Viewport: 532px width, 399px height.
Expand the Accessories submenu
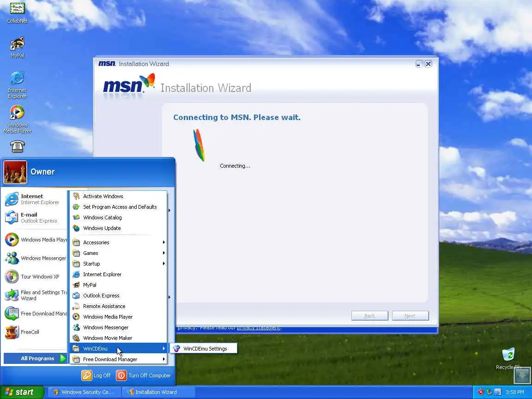pyautogui.click(x=118, y=242)
